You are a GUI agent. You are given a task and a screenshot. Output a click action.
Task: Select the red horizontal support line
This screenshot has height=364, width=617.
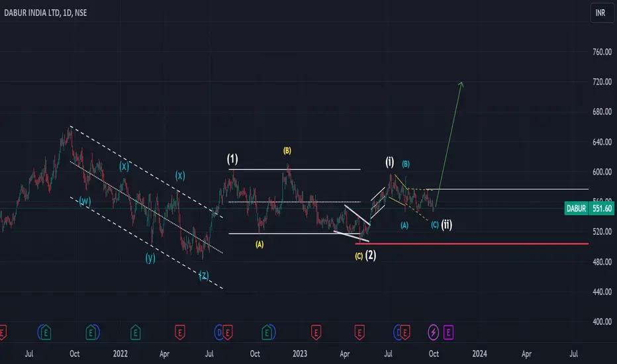click(472, 244)
